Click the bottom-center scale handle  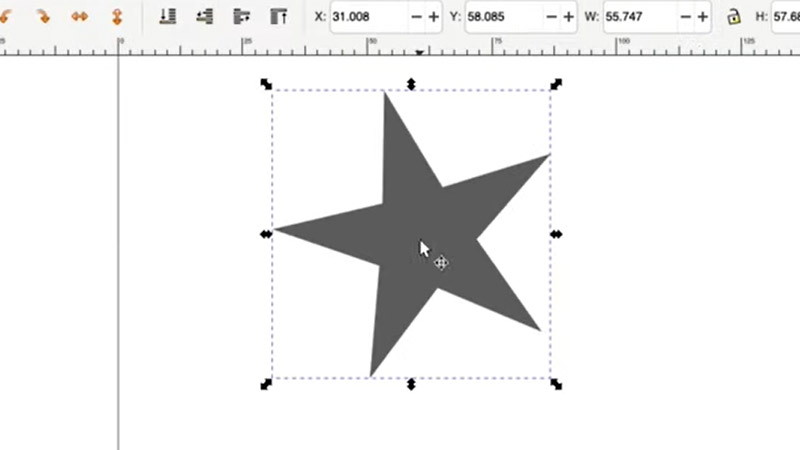(411, 384)
